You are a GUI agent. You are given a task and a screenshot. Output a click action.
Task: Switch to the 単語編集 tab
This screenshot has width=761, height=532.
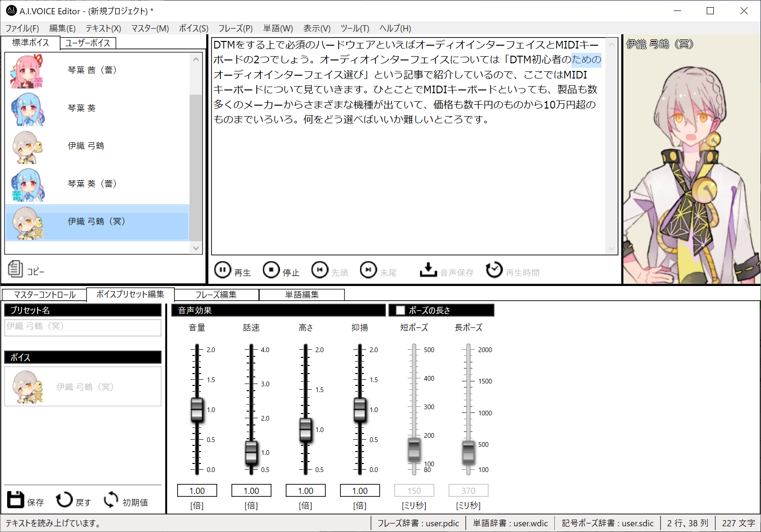(x=302, y=295)
